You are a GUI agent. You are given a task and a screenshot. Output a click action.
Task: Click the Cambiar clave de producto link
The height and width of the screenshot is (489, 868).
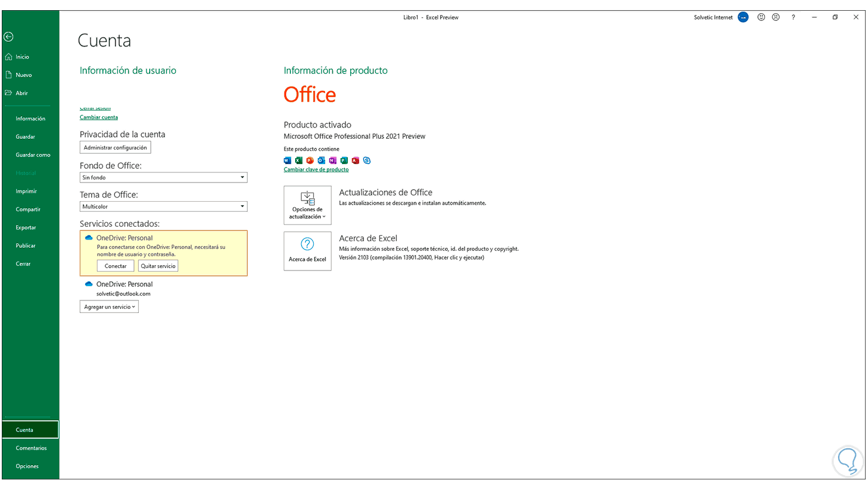tap(316, 169)
